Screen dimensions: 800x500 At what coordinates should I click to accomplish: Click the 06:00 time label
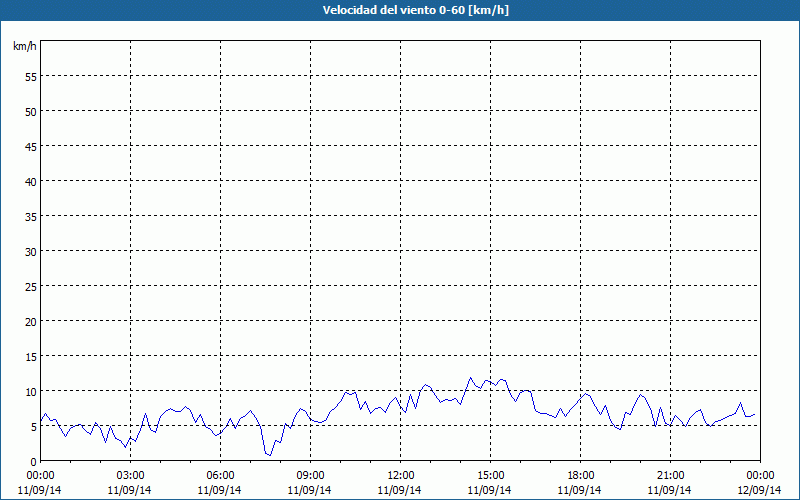[x=220, y=475]
